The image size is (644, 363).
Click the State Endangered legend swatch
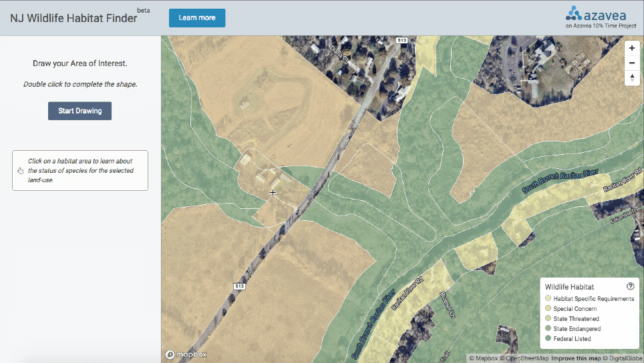548,329
